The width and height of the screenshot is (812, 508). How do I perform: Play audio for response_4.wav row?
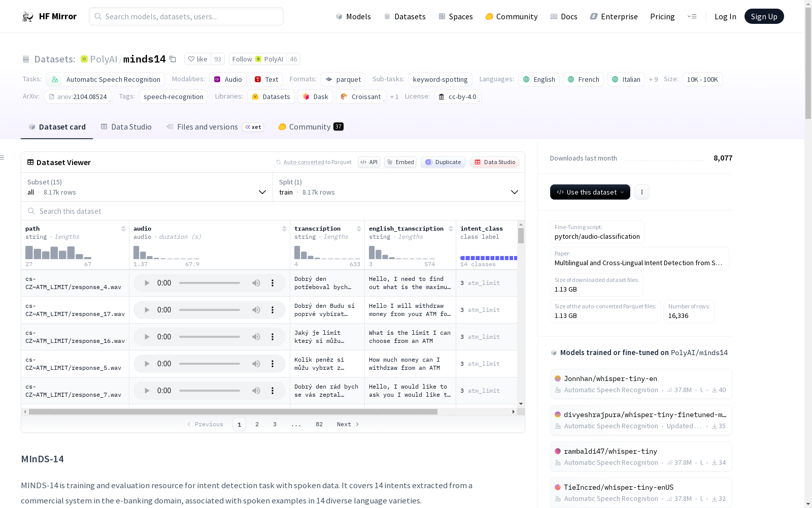point(147,283)
